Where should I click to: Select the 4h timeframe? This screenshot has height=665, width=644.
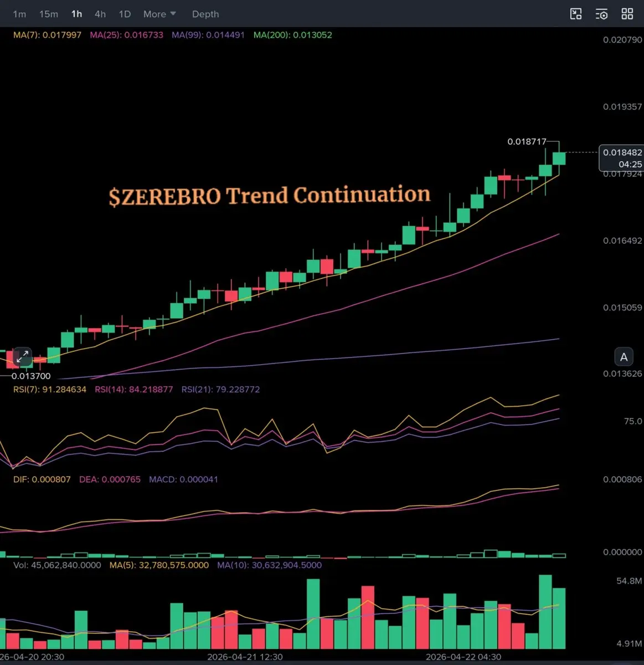100,14
